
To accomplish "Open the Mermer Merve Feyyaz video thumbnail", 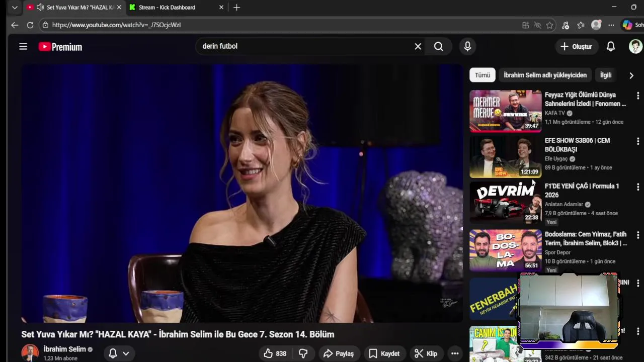I will click(505, 111).
